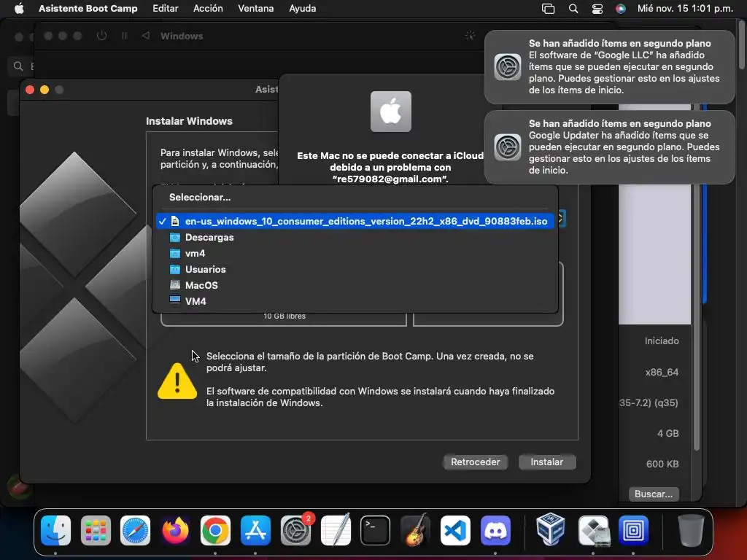
Task: Click the Stage Manager menu bar icon
Action: [549, 9]
